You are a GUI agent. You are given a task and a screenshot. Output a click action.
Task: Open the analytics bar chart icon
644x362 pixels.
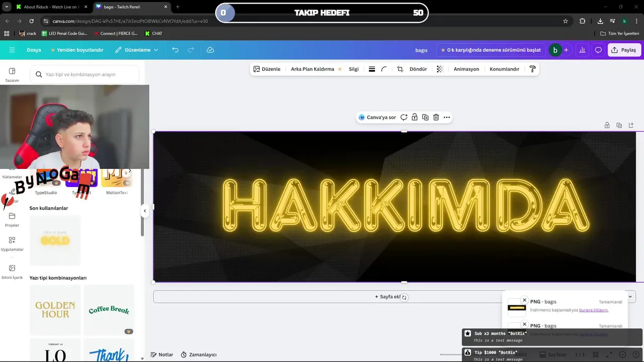[x=582, y=50]
